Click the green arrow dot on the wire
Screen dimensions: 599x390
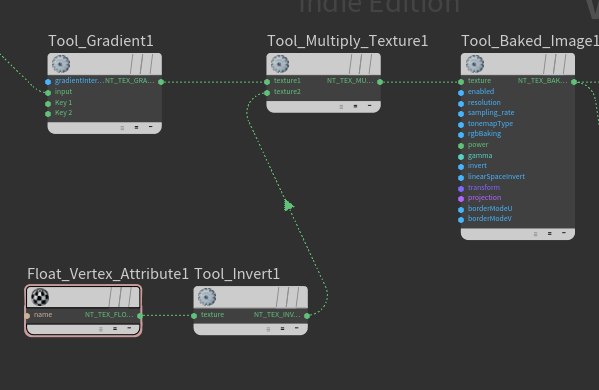[289, 206]
